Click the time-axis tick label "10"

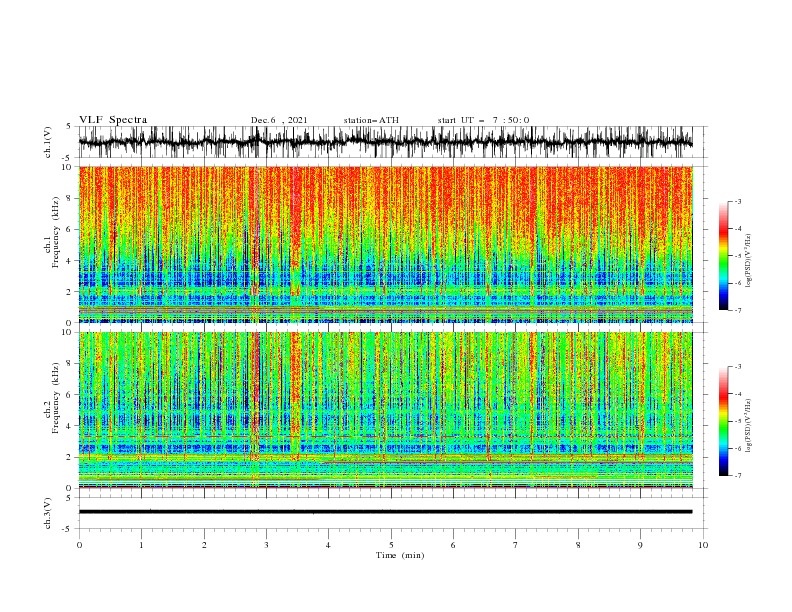[x=703, y=545]
